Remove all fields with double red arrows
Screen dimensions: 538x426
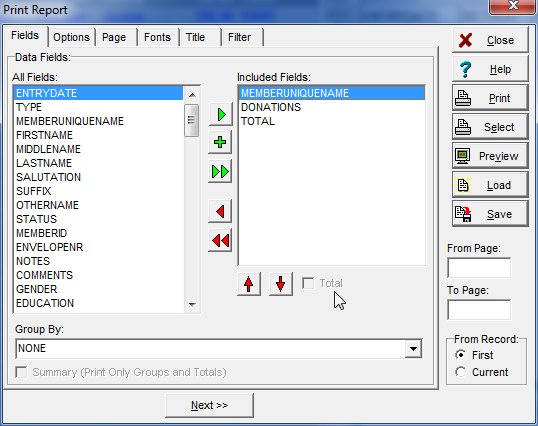220,240
